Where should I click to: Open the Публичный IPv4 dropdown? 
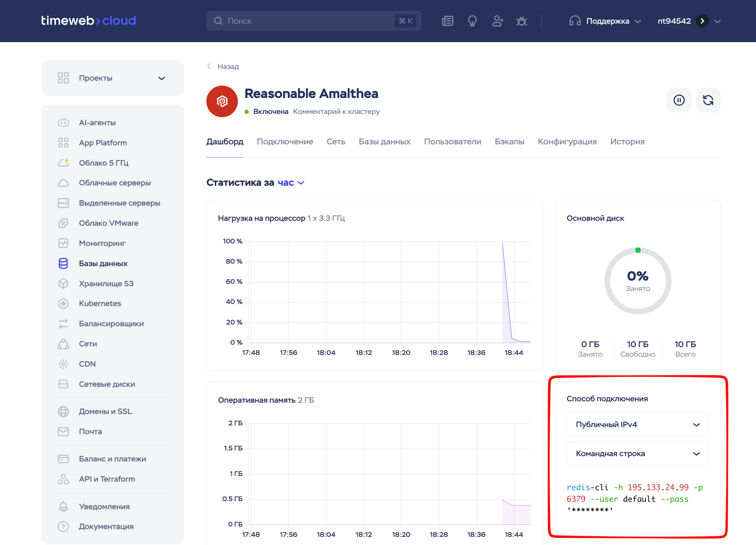point(637,424)
